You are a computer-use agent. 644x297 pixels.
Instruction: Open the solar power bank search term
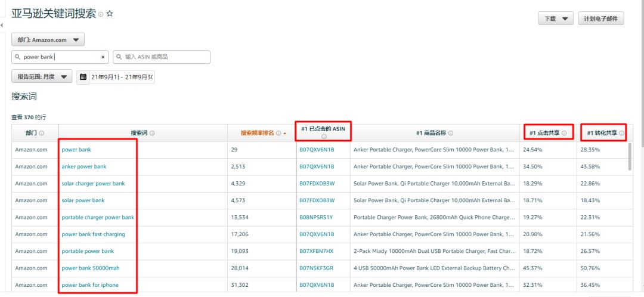pyautogui.click(x=83, y=200)
